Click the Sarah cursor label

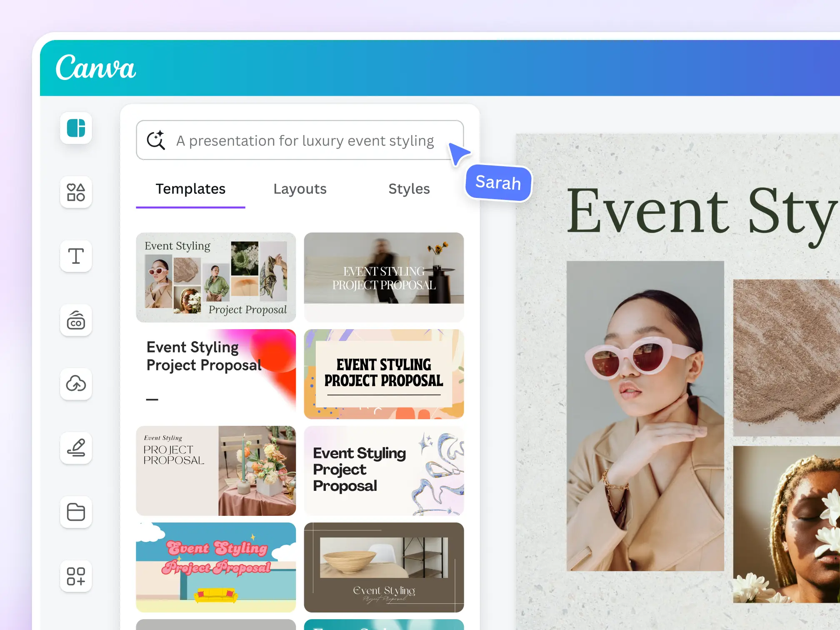(x=497, y=183)
